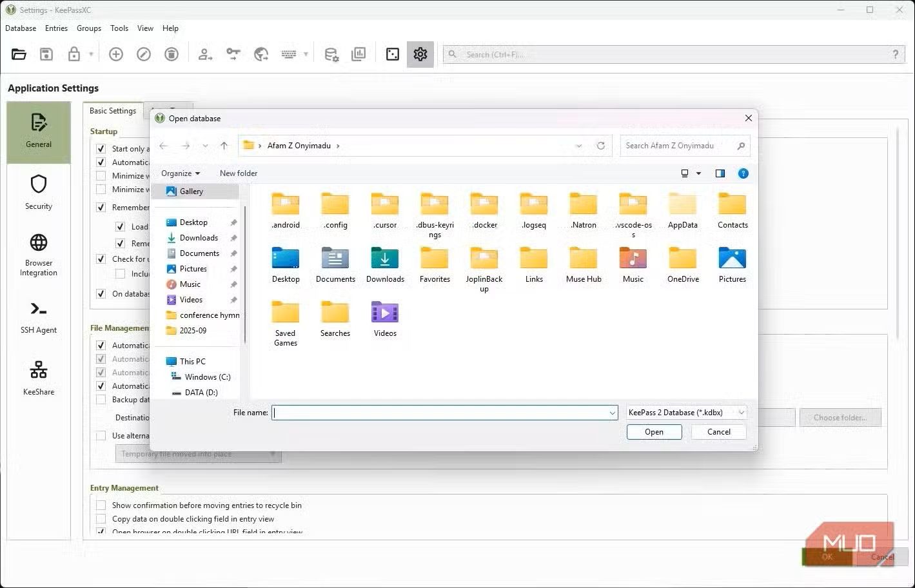Expand the Auto-Type dropdown arrow in toolbar
This screenshot has width=915, height=588.
[x=306, y=54]
